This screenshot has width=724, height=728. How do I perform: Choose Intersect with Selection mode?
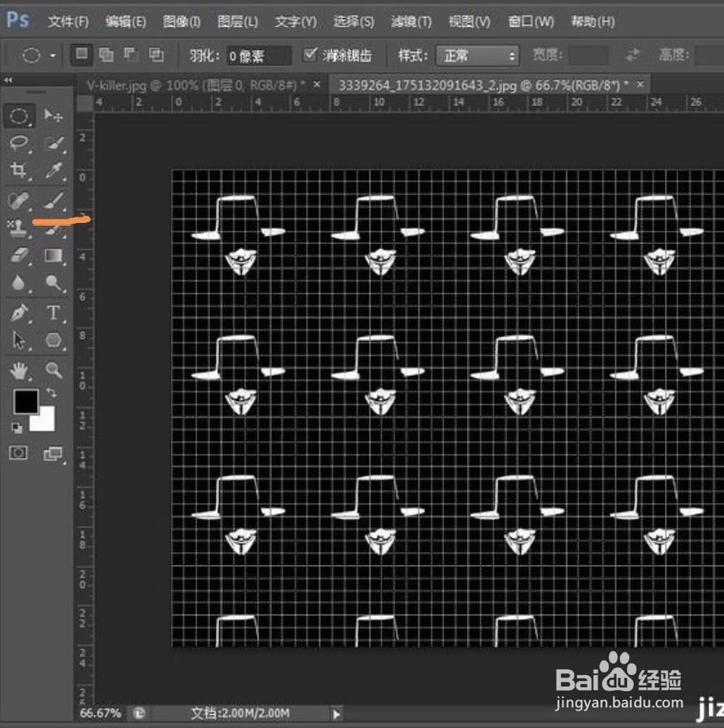pos(156,55)
